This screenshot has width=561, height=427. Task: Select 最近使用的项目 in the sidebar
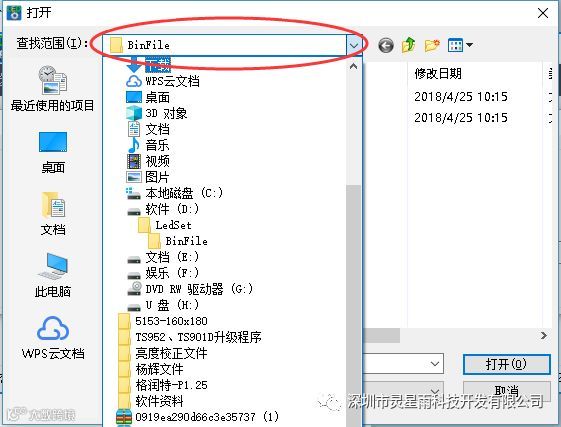click(x=52, y=89)
